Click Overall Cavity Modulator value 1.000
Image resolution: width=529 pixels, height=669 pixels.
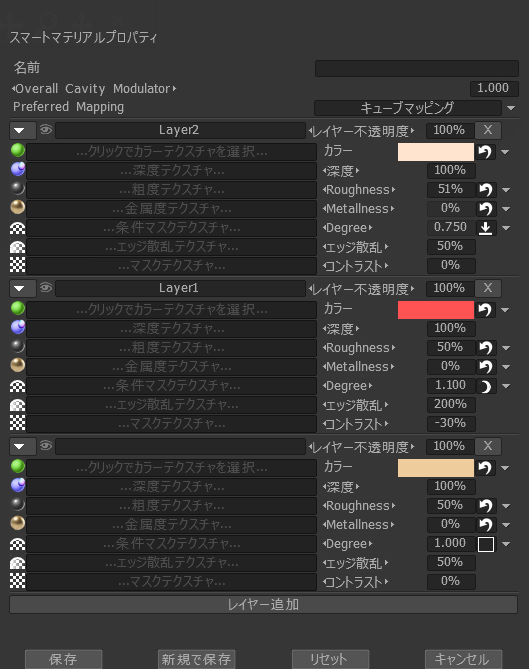point(494,88)
